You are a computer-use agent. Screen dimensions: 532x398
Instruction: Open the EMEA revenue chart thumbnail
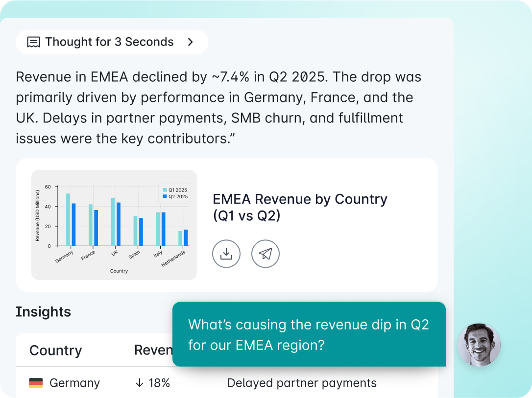pos(114,225)
